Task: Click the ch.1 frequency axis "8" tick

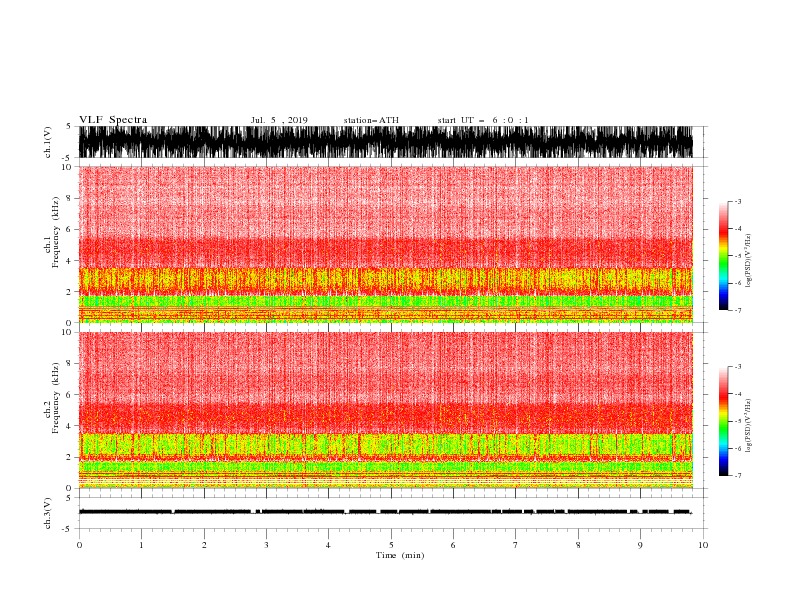Action: 70,198
